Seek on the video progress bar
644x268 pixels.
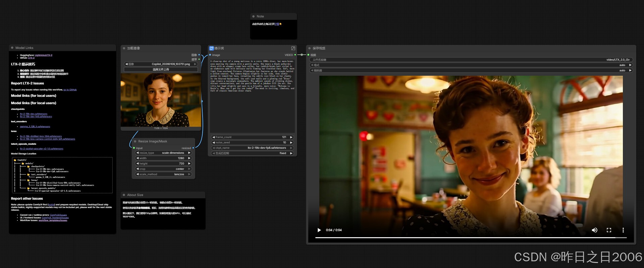tap(471, 238)
